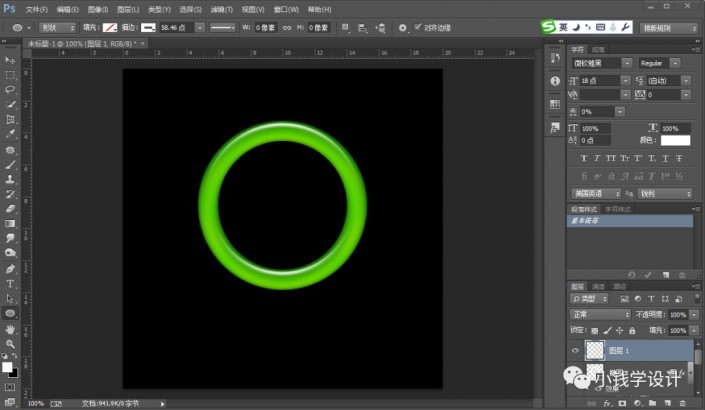Select the Hand tool

[x=10, y=328]
